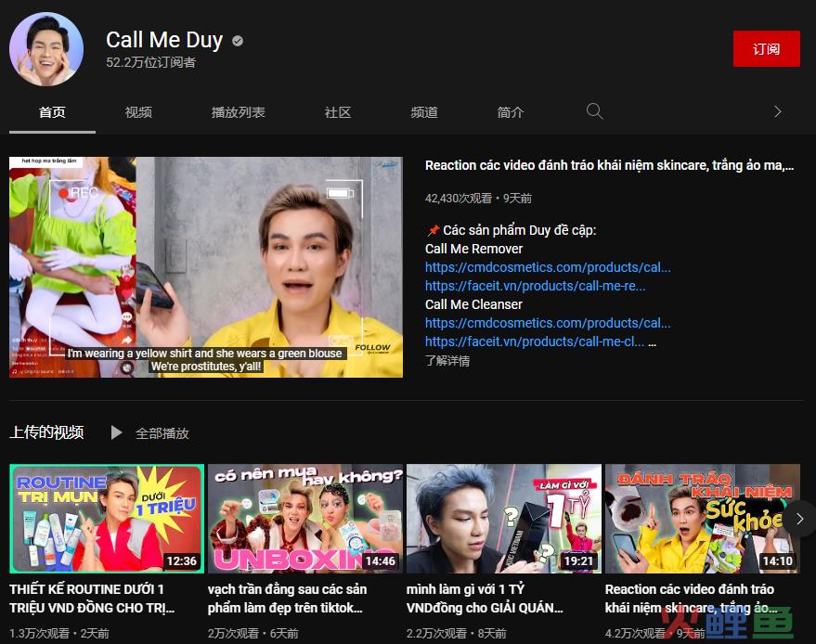The width and height of the screenshot is (816, 644).
Task: Open the Sức khỏe video thumbnail
Action: coord(703,519)
